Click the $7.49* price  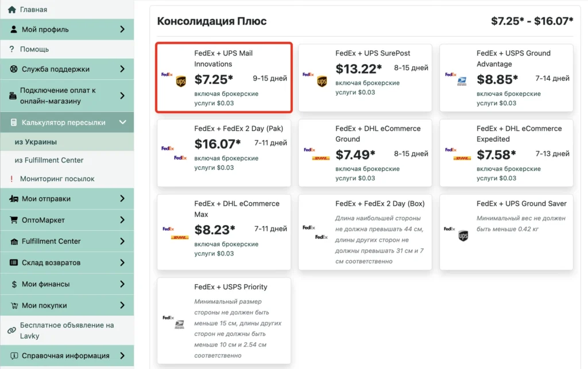355,155
